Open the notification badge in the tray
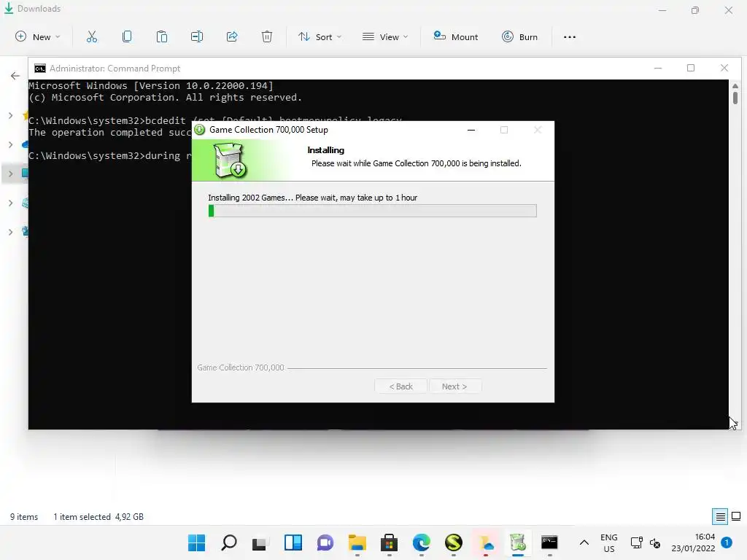 tap(727, 542)
